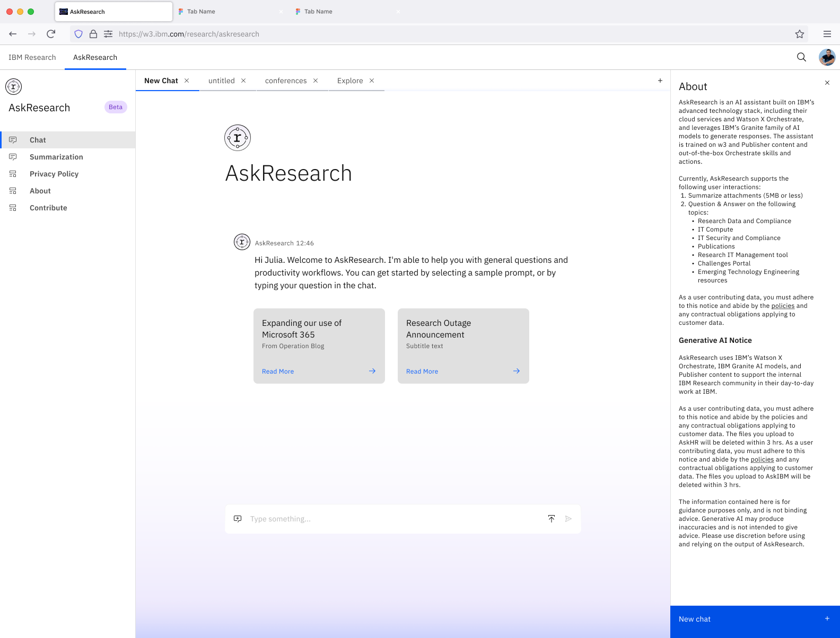The height and width of the screenshot is (638, 840).
Task: Click the AskResearch message avatar
Action: pos(242,242)
